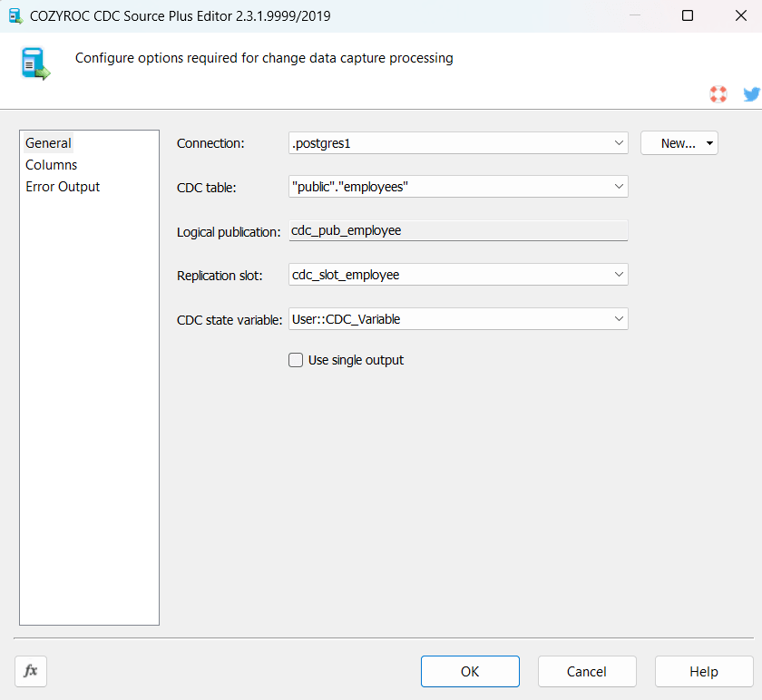Viewport: 762px width, 700px height.
Task: Minimize the editor window
Action: (x=635, y=15)
